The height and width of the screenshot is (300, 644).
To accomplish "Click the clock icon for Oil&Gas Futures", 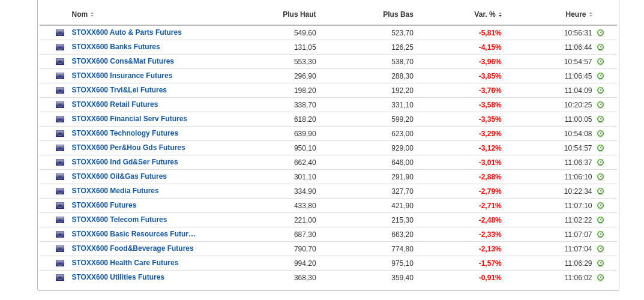I will pos(600,177).
